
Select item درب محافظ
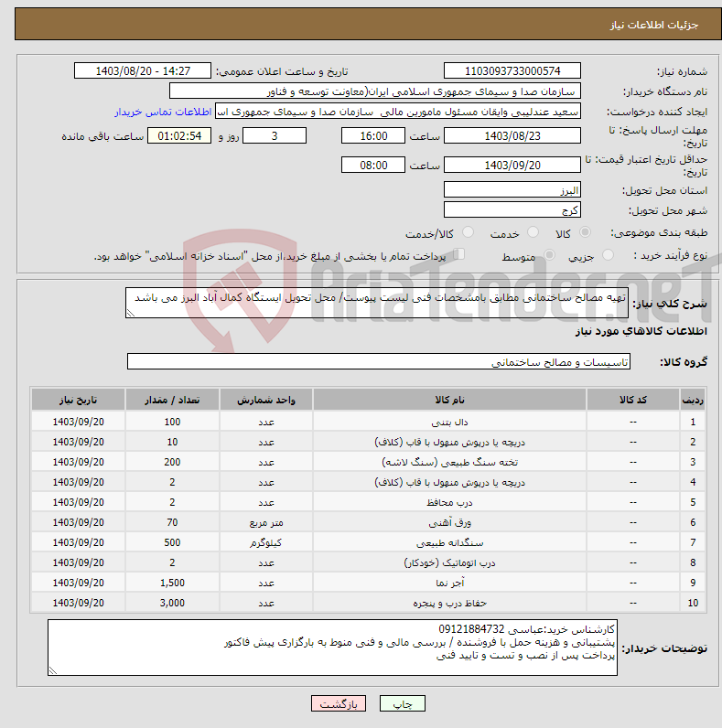[449, 502]
